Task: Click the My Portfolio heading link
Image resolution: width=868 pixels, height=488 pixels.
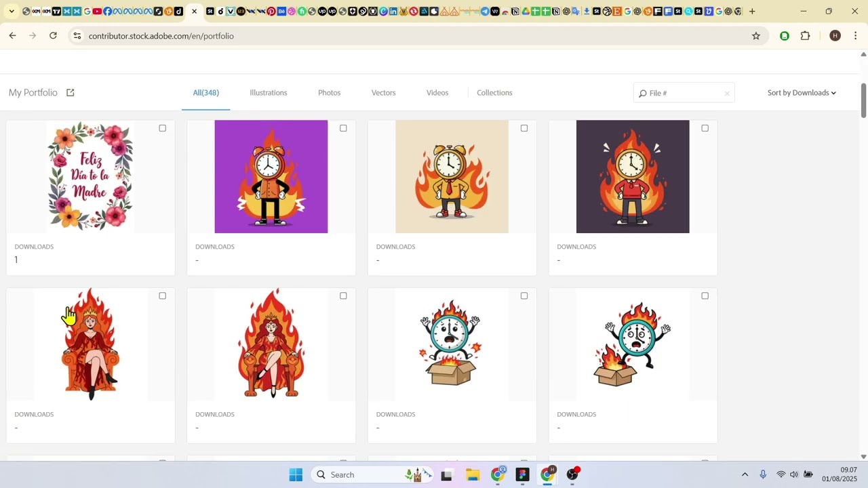Action: [33, 93]
